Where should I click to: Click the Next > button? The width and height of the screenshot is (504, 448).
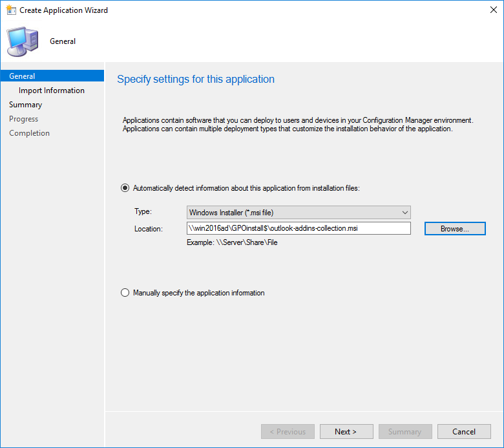coord(346,432)
